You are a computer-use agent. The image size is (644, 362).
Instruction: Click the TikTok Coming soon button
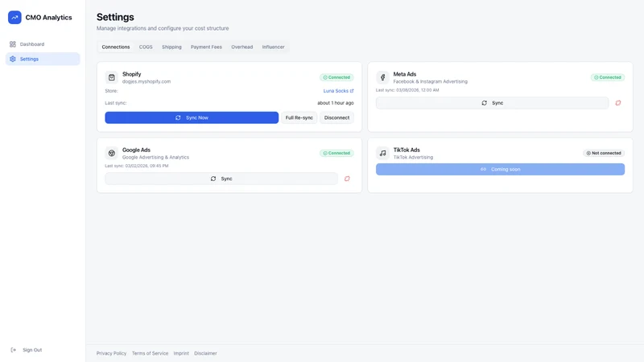tap(500, 170)
